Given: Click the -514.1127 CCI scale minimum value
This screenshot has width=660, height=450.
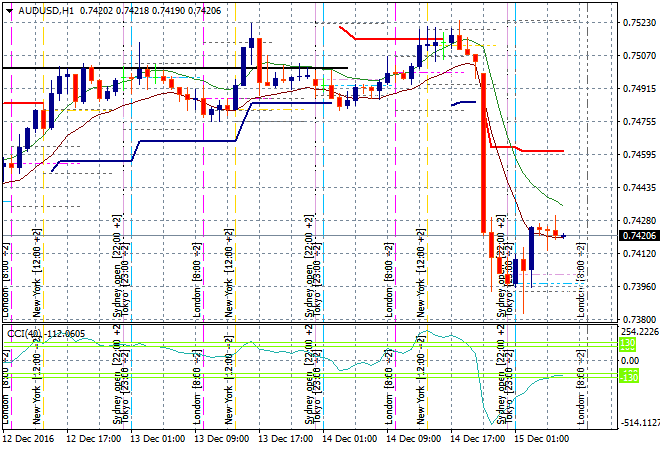Looking at the screenshot, I should click(638, 423).
